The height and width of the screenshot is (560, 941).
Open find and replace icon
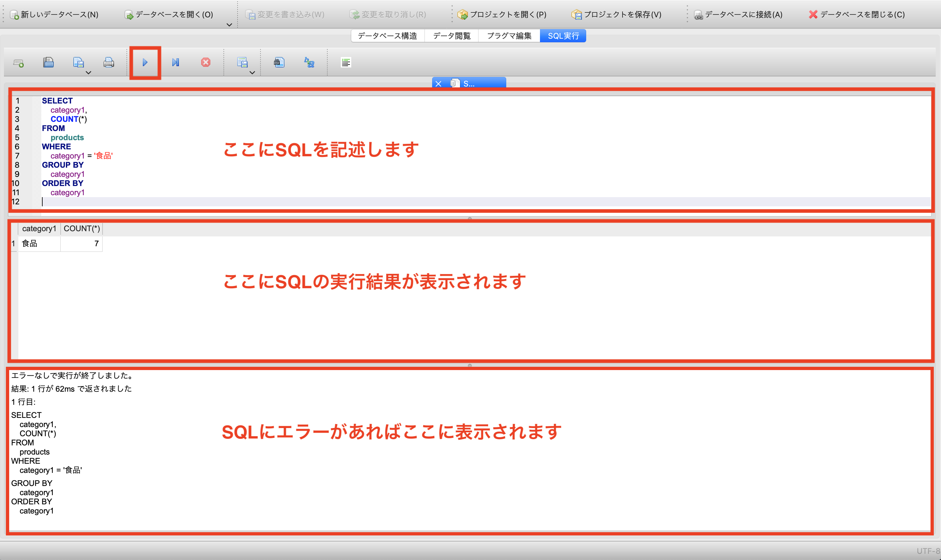tap(309, 62)
